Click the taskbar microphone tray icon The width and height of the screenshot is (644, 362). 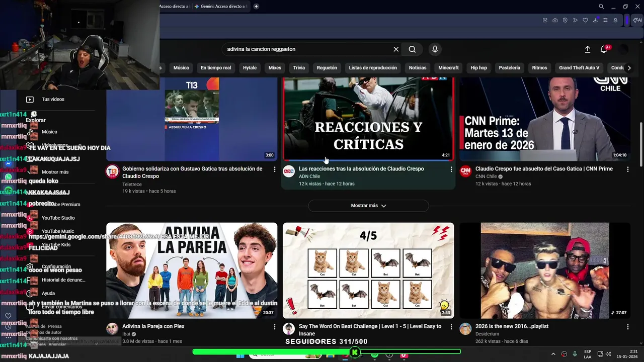click(575, 354)
